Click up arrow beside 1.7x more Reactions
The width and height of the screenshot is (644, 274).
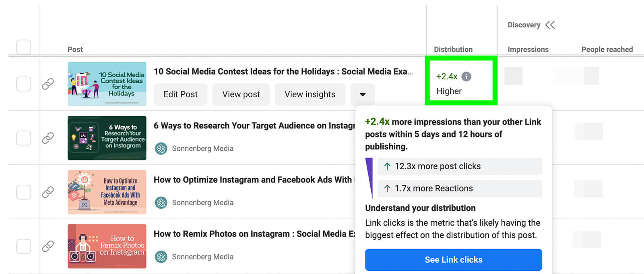387,188
